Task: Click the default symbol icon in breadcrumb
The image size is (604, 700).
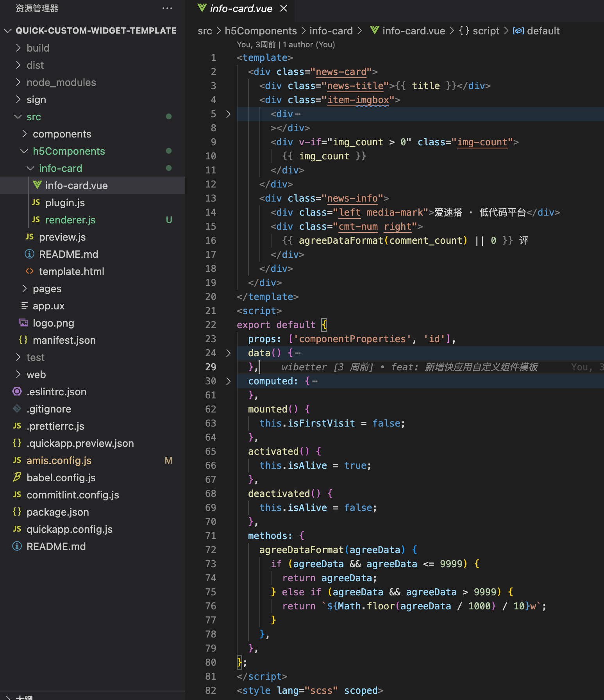Action: click(x=518, y=31)
